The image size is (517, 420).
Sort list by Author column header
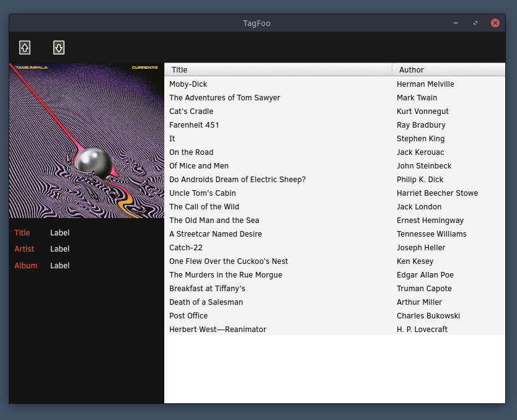point(448,69)
